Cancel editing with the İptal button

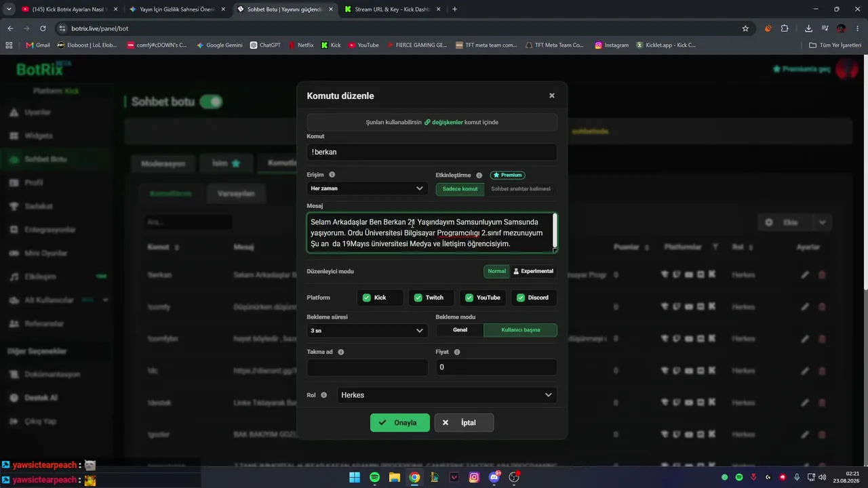(x=464, y=422)
